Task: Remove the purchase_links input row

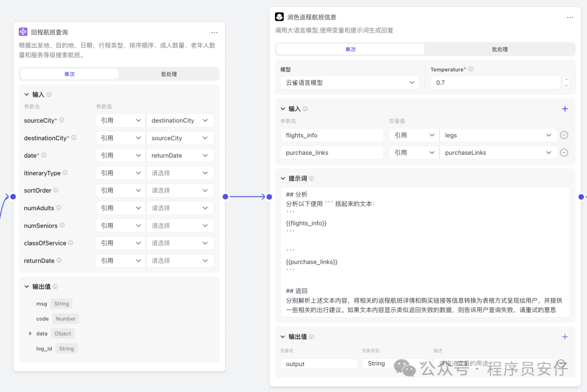Action: point(564,153)
